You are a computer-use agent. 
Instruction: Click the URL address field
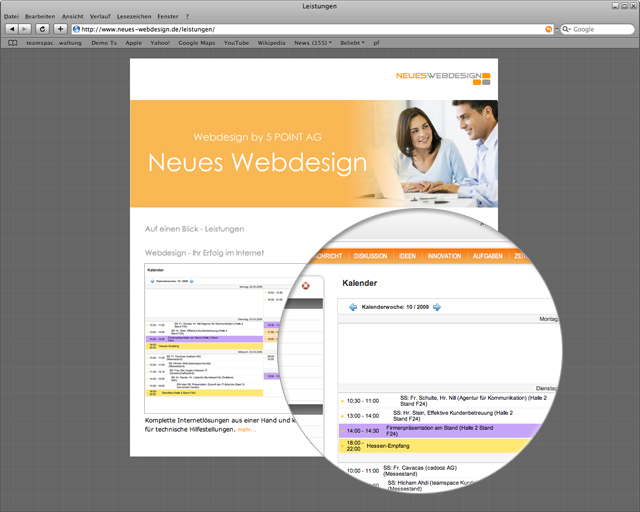point(312,29)
